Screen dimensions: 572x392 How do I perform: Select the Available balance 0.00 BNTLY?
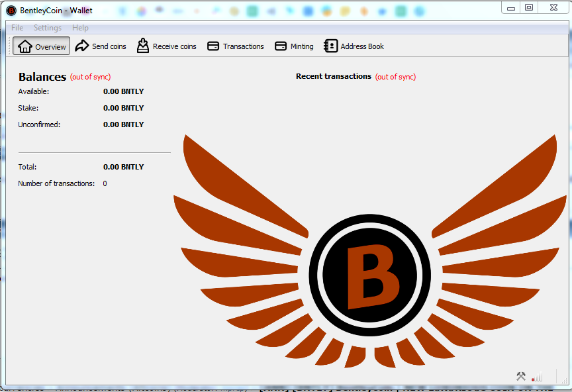pos(123,91)
